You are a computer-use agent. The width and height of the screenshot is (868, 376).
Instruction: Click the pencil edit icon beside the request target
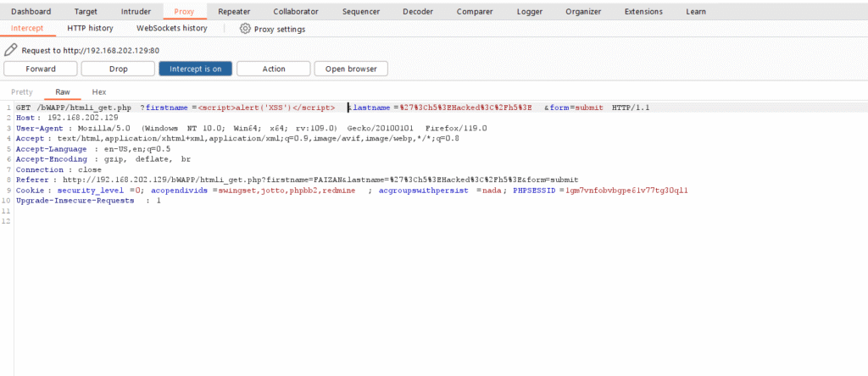pos(10,50)
